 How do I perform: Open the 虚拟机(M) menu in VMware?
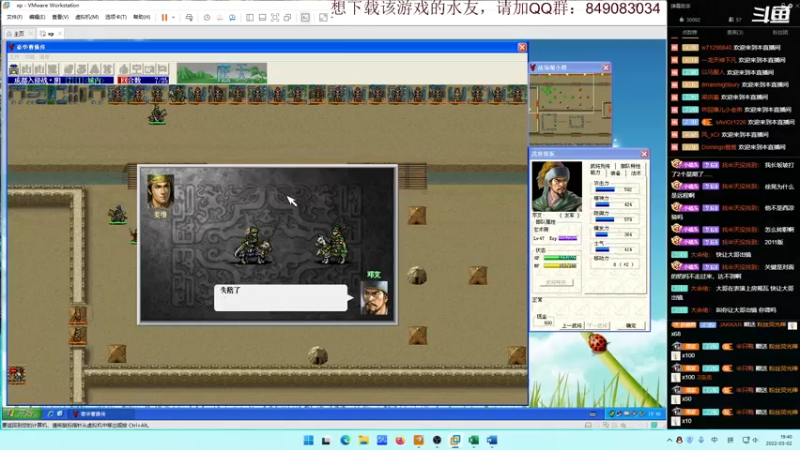tap(87, 17)
